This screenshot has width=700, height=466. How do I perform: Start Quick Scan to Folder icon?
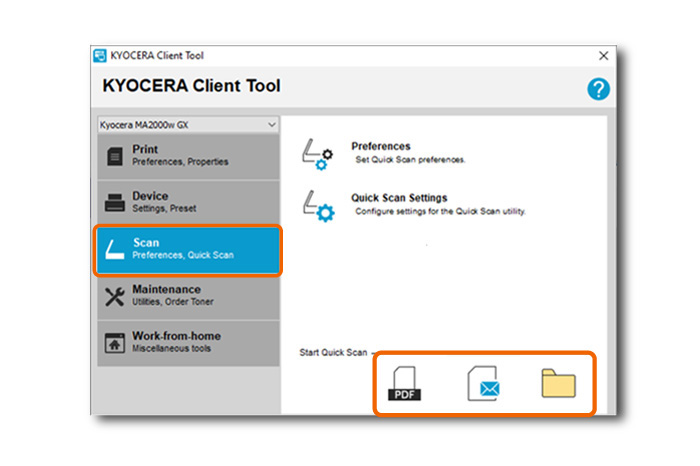pyautogui.click(x=560, y=383)
